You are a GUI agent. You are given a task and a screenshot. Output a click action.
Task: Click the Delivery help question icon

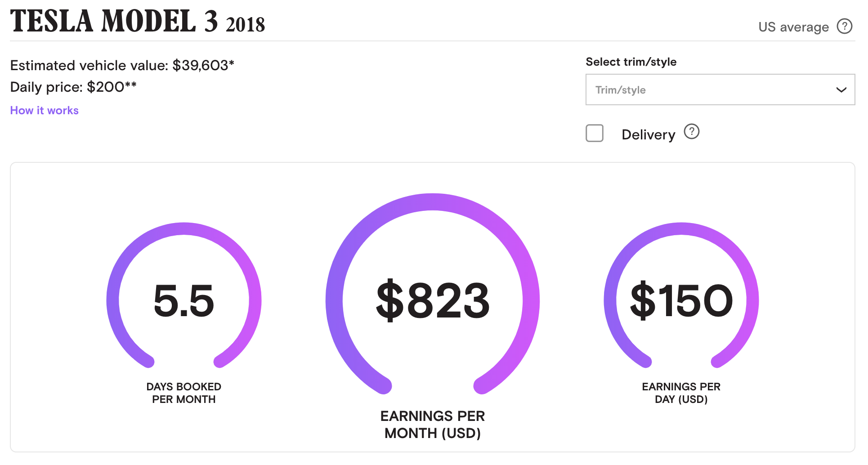691,132
